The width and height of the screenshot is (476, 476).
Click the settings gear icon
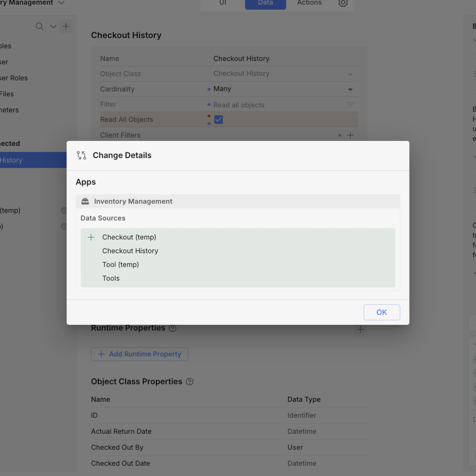click(343, 3)
